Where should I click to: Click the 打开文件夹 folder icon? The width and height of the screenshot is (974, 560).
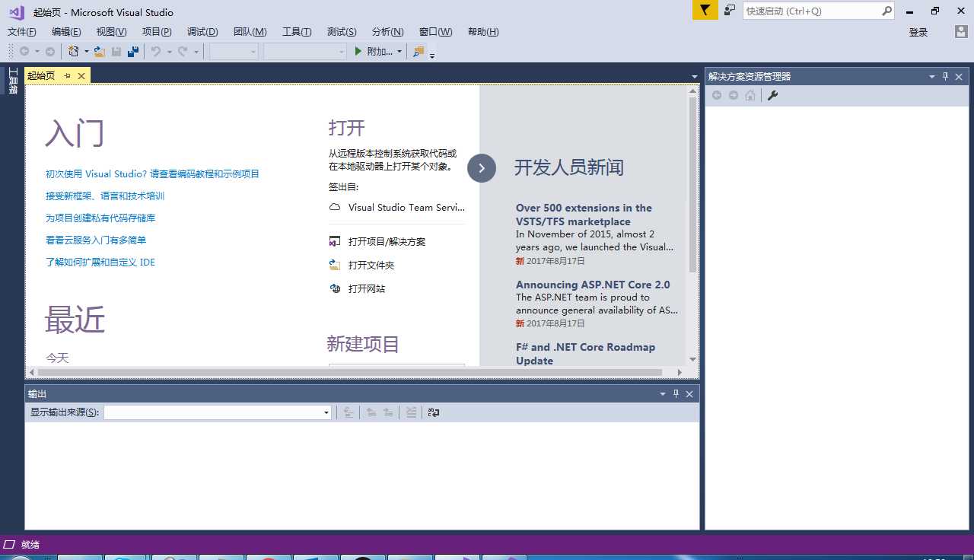click(335, 265)
